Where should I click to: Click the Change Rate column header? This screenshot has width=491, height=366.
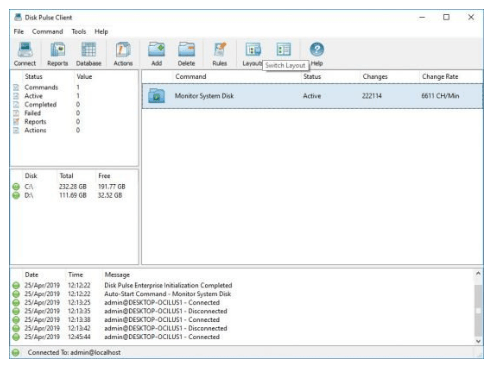tap(440, 76)
